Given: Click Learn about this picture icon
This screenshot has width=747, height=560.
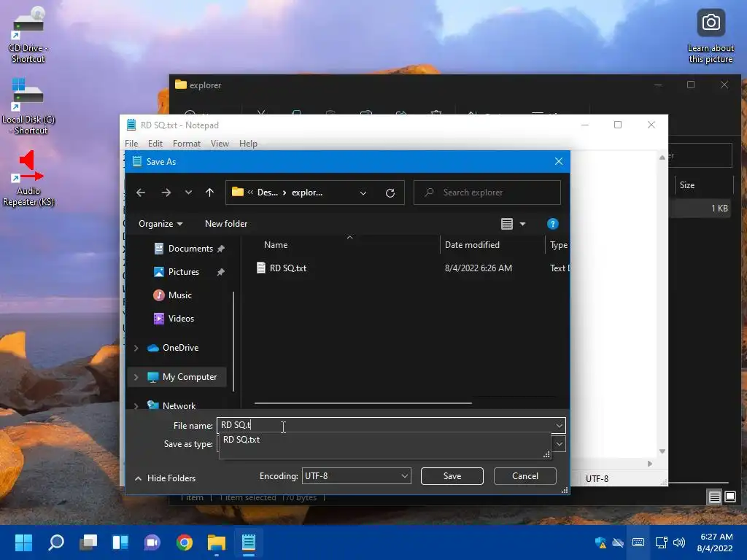Looking at the screenshot, I should coord(711,36).
